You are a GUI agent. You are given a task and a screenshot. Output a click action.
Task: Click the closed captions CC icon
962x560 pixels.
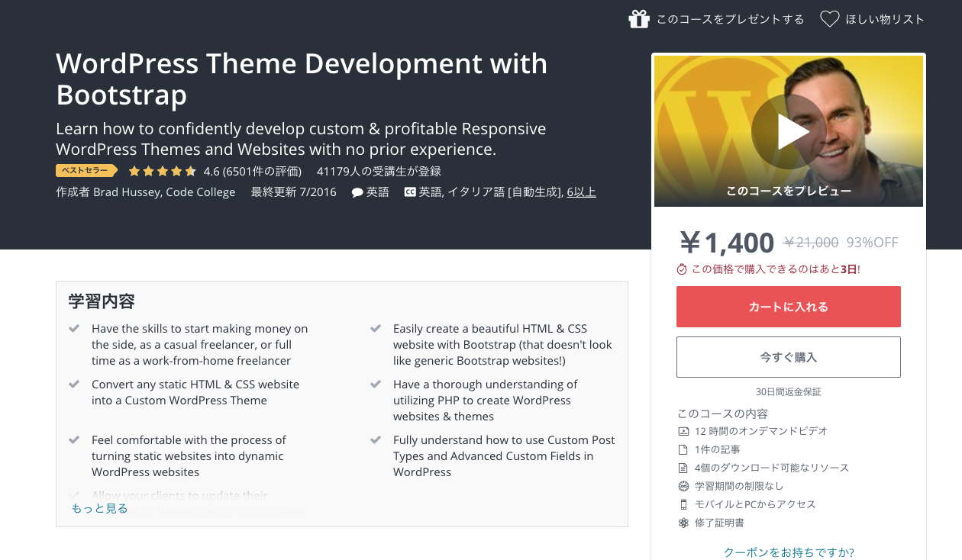tap(410, 192)
